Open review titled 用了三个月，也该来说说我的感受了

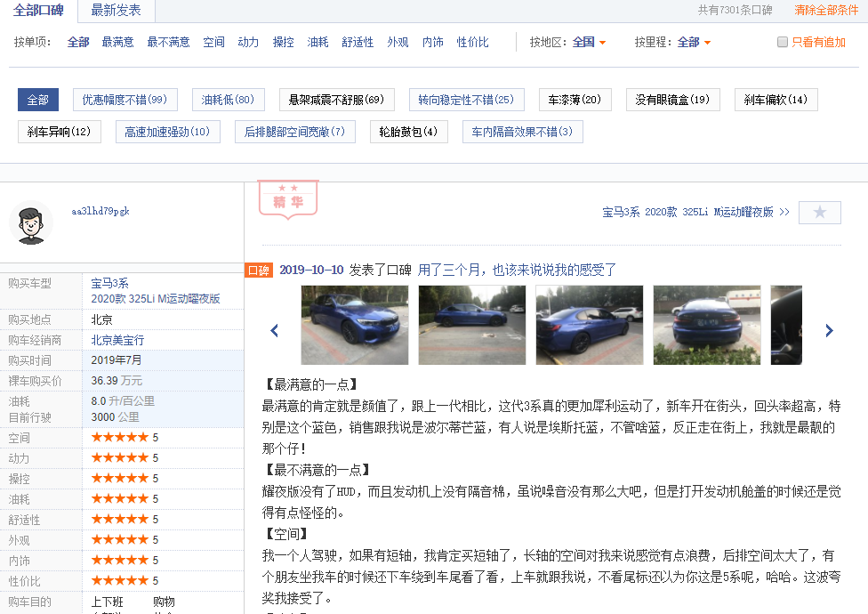pos(517,271)
